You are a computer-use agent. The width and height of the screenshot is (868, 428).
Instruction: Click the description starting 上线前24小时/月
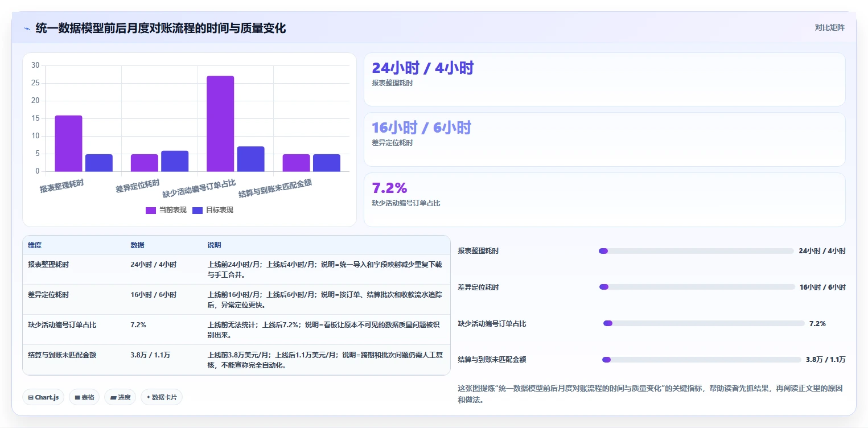pyautogui.click(x=324, y=270)
